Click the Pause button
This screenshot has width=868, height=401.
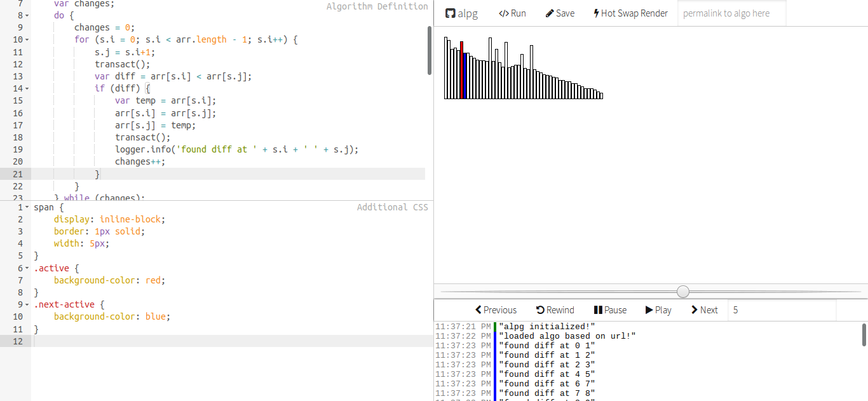point(610,310)
